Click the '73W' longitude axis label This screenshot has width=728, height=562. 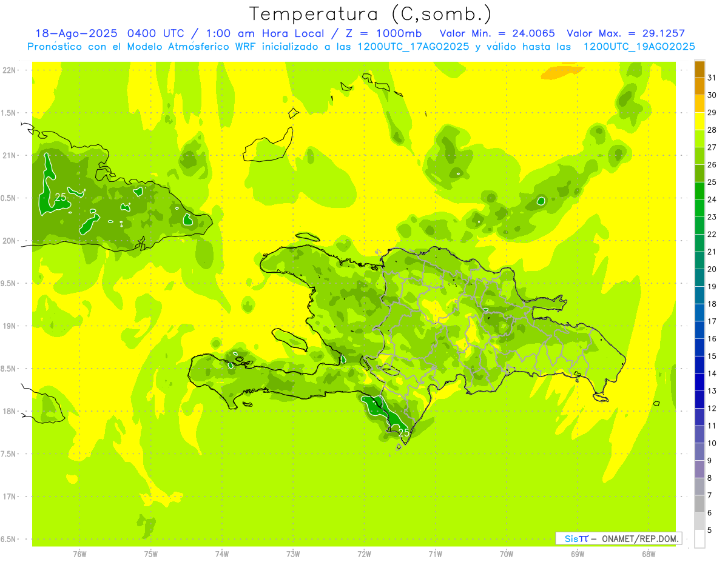point(293,554)
